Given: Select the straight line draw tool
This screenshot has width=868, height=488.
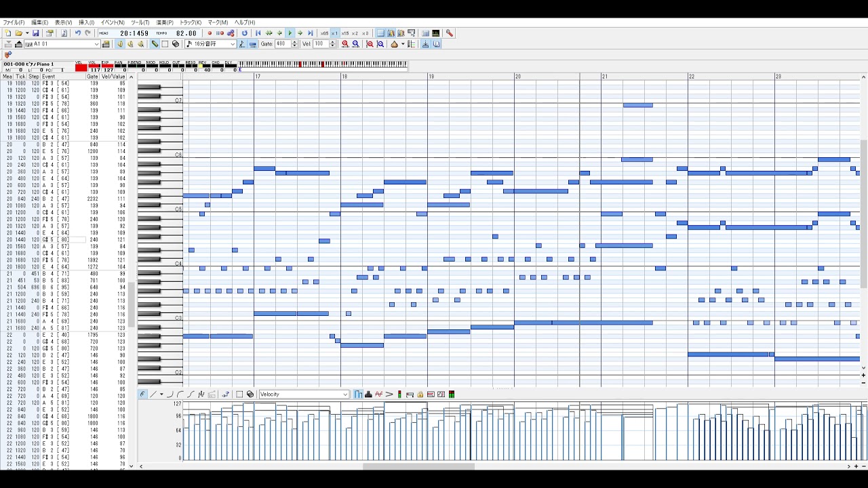Looking at the screenshot, I should (153, 394).
